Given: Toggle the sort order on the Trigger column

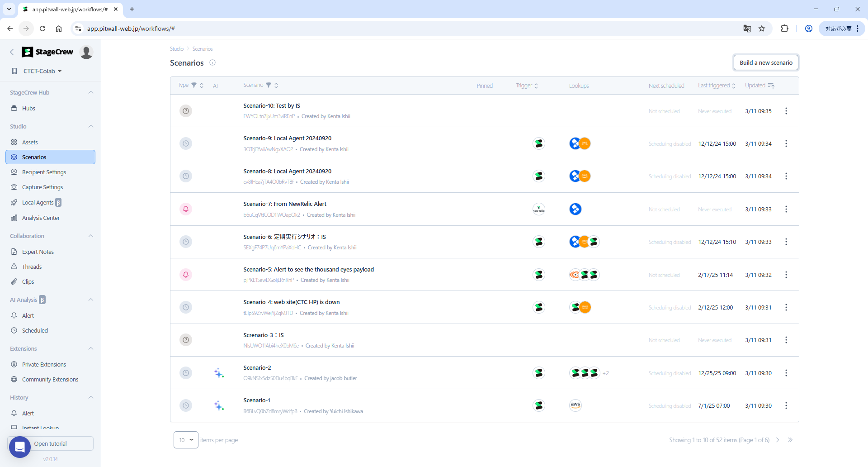Looking at the screenshot, I should point(537,85).
